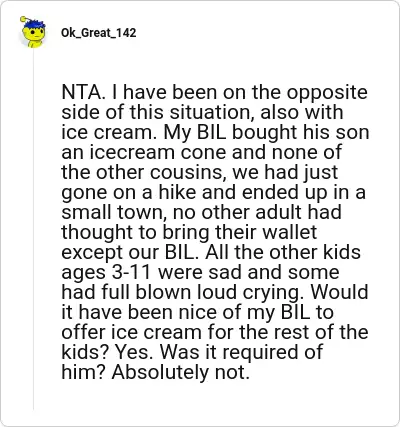The image size is (400, 427).
Task: Click the yellow Snoo avatar icon
Action: click(x=33, y=32)
